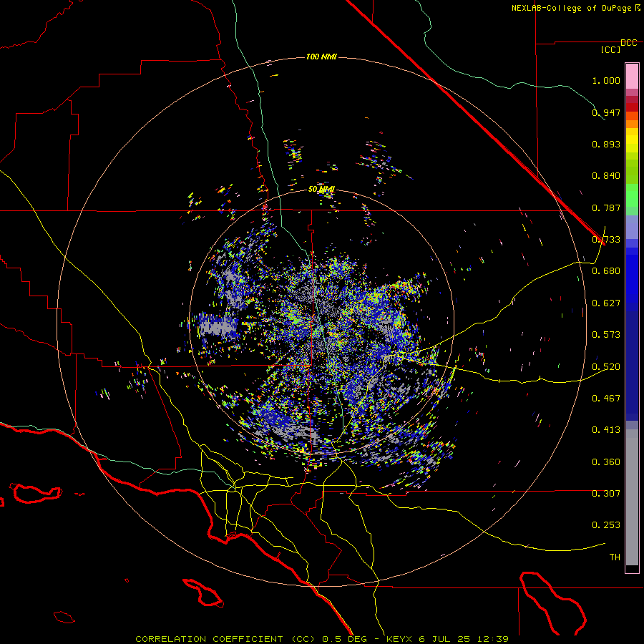Pick the red color bar segment near 0.947
Viewport: 644px width, 644px height.
pyautogui.click(x=632, y=107)
